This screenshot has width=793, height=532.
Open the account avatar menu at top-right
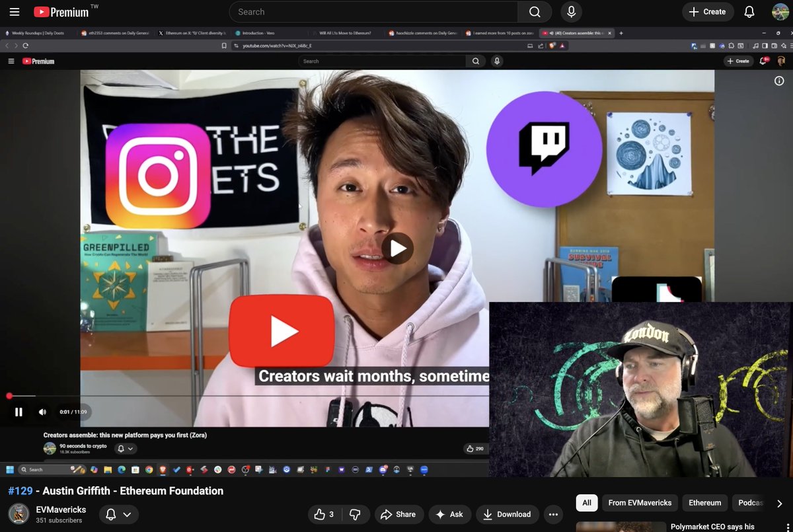780,12
